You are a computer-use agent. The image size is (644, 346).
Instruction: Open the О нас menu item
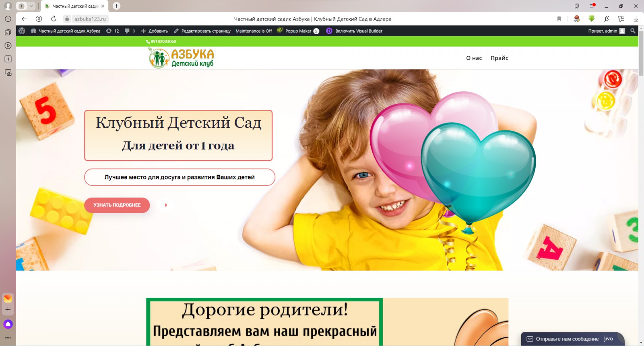point(474,58)
